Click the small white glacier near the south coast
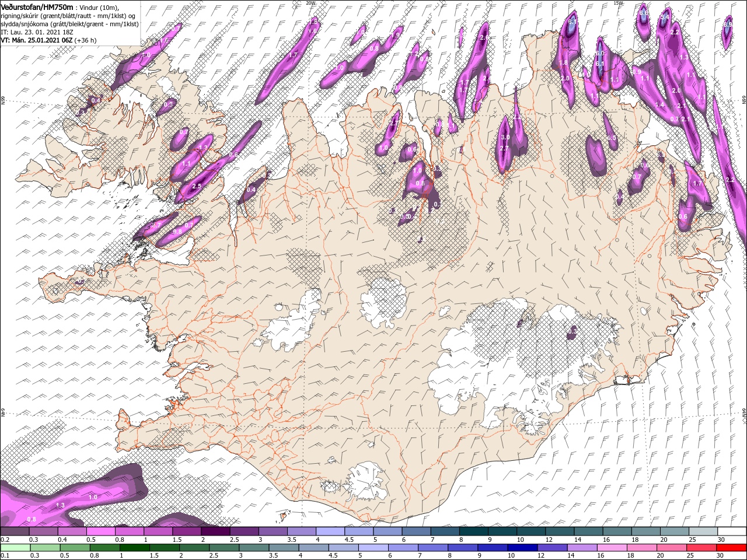The image size is (747, 560). (x=366, y=482)
